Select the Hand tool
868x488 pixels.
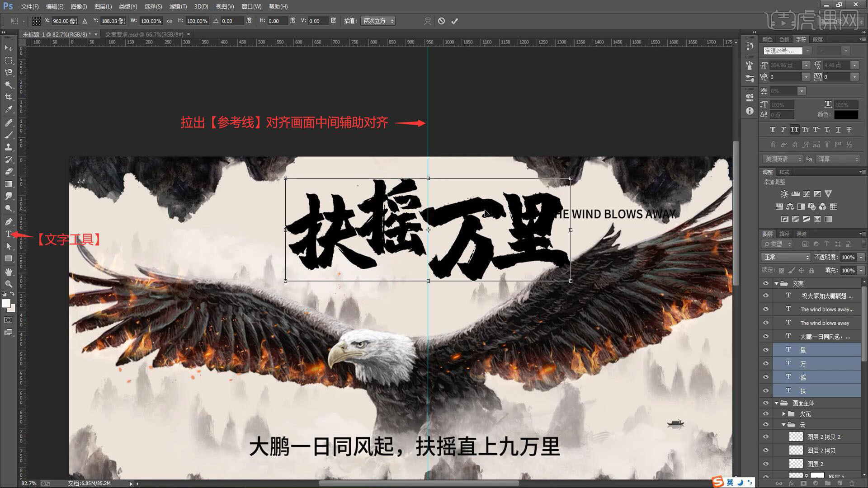click(x=9, y=272)
